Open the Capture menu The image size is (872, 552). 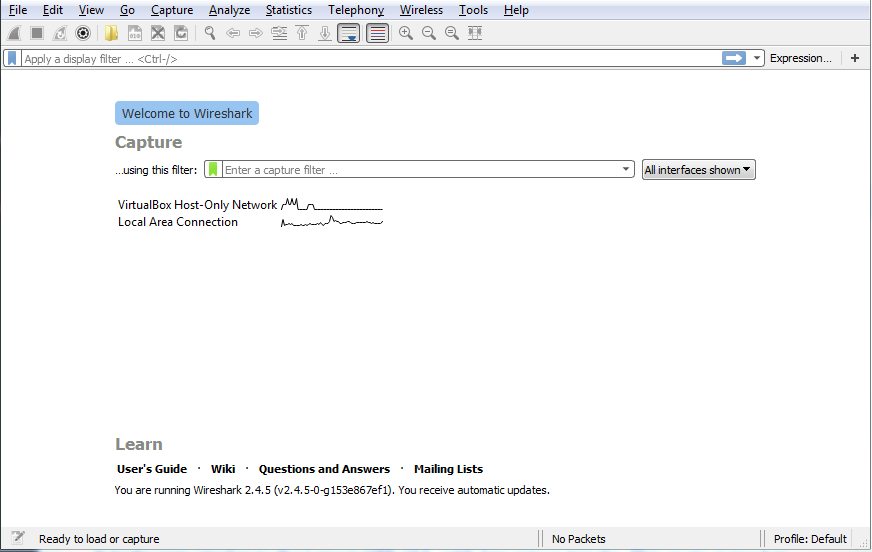pyautogui.click(x=172, y=10)
